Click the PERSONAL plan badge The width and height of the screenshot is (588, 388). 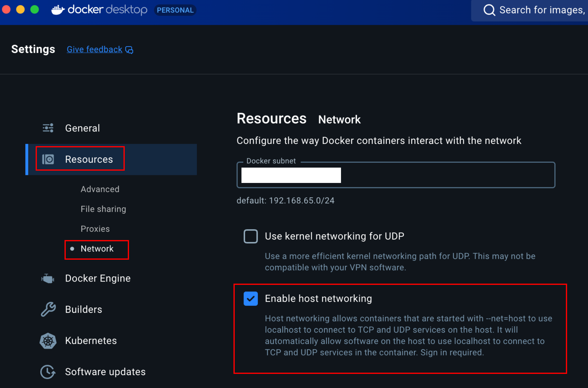[x=175, y=10]
